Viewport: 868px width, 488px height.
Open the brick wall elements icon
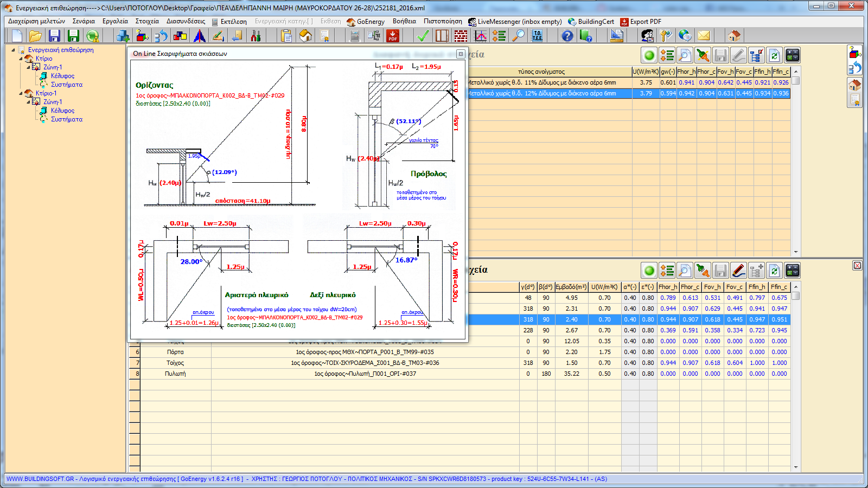click(x=461, y=36)
